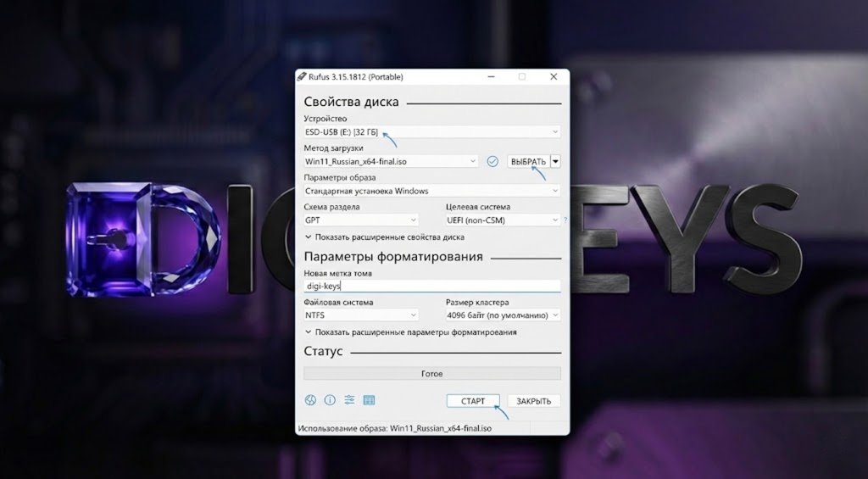The image size is (868, 479).
Task: Open the Схема раздела GPT dropdown
Action: [370, 220]
